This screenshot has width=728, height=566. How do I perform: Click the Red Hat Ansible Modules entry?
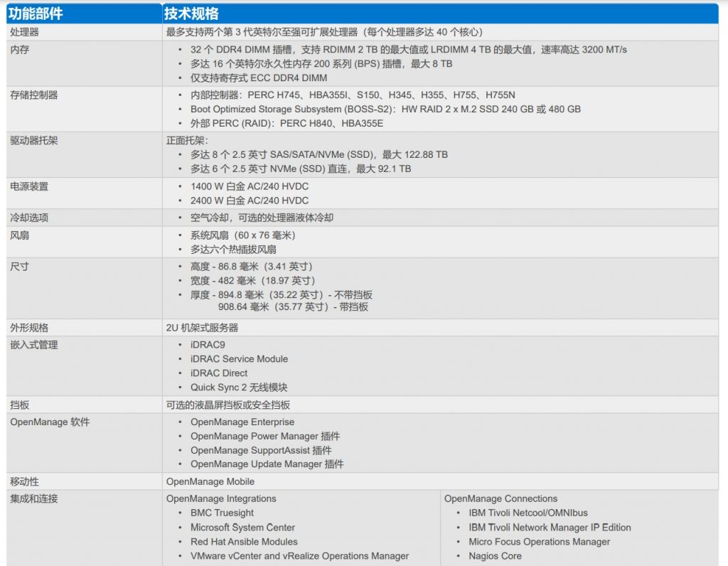tap(244, 542)
